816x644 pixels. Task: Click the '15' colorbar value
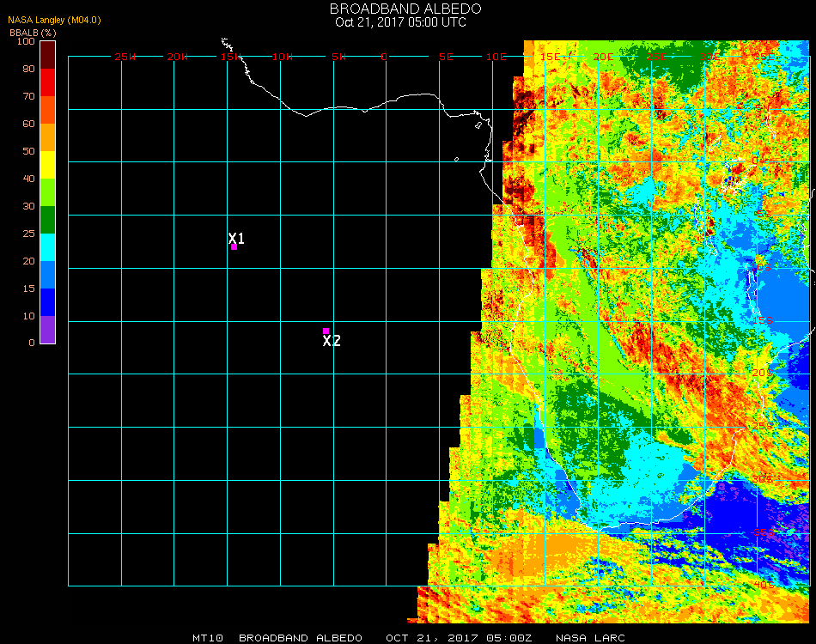(28, 289)
